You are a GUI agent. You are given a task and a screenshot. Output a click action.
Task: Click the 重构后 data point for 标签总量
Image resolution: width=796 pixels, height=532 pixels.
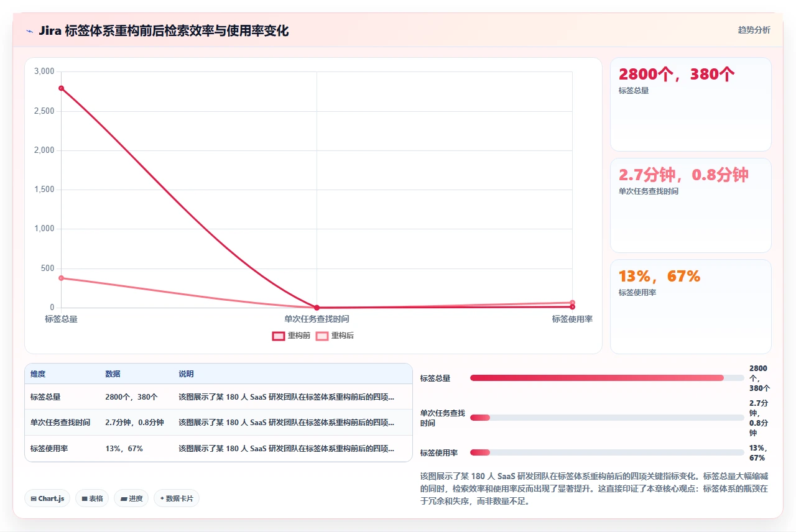[61, 278]
